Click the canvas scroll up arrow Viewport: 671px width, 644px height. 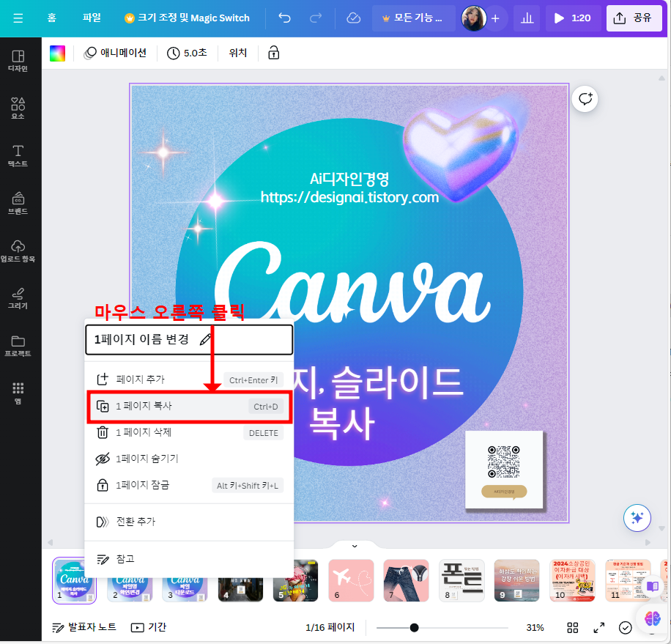(661, 78)
